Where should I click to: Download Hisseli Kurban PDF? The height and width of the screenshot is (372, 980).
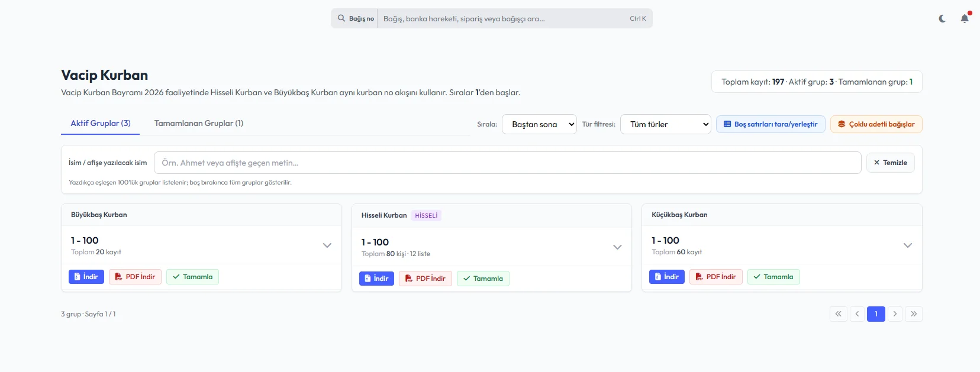click(425, 279)
